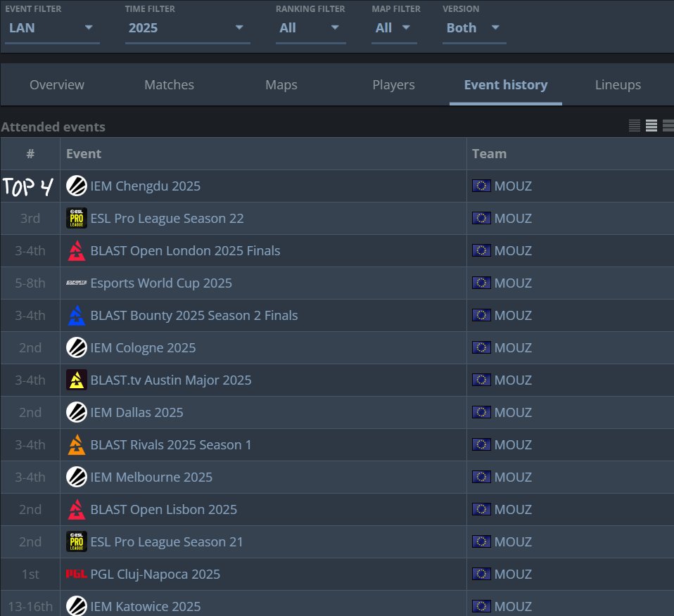Click the EU flag in IEM Melbourne row
The width and height of the screenshot is (674, 616).
481,477
